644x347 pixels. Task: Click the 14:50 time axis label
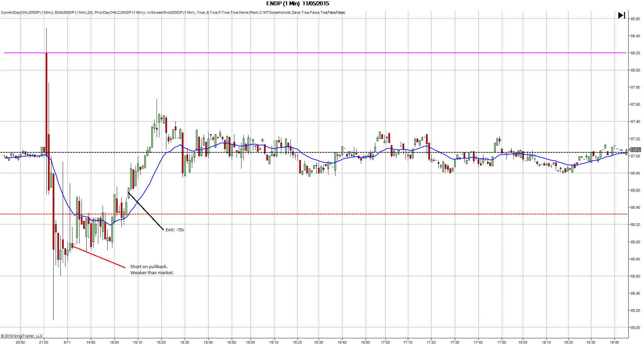[91, 342]
